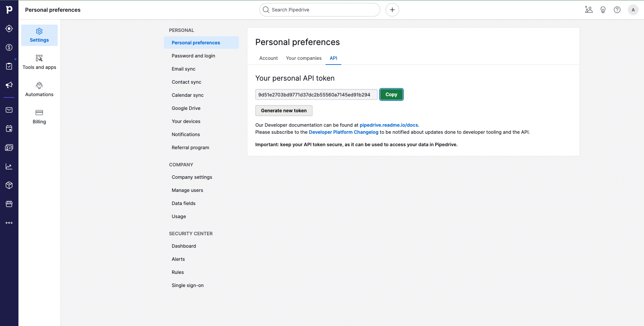The image size is (644, 326).
Task: Open Billing section
Action: [x=39, y=117]
